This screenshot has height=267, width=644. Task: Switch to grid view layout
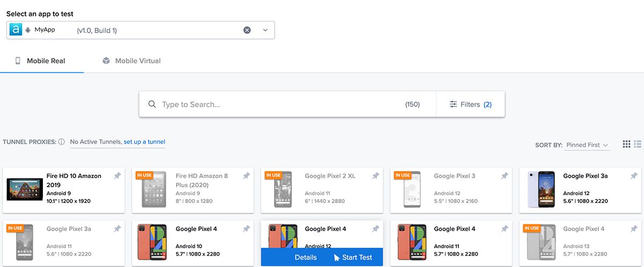(626, 144)
